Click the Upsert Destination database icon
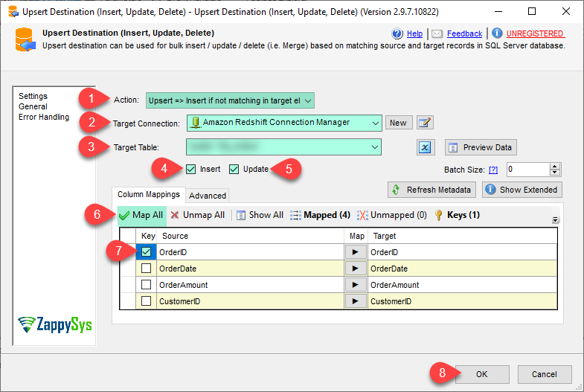 tap(25, 39)
